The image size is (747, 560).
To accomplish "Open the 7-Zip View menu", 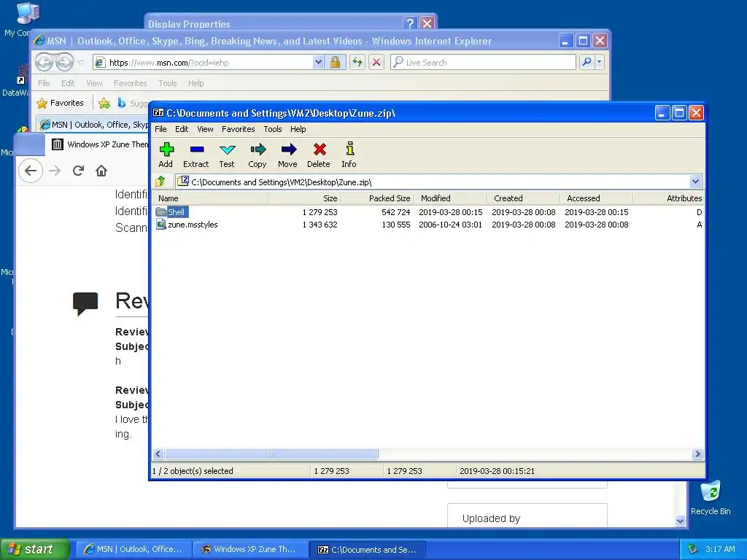I will (x=205, y=129).
